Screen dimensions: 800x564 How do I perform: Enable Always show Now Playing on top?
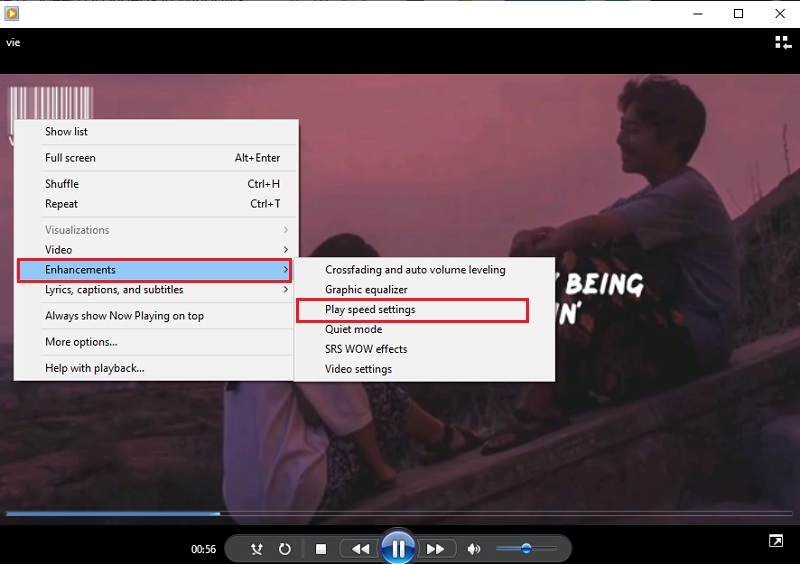click(156, 316)
